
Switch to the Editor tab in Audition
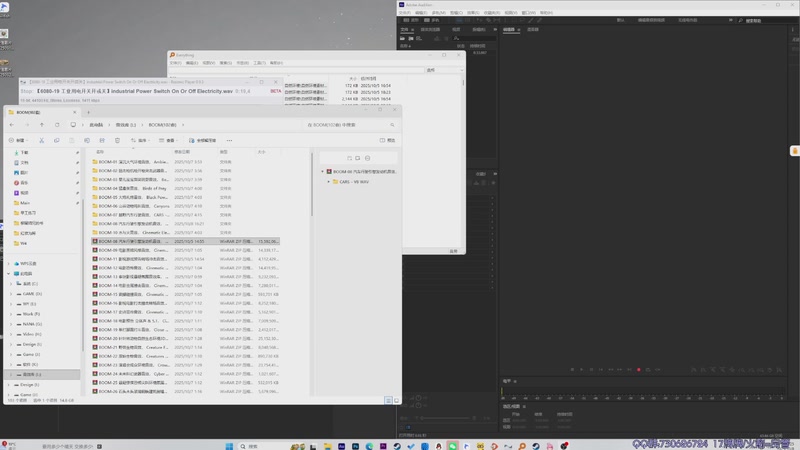[x=509, y=29]
